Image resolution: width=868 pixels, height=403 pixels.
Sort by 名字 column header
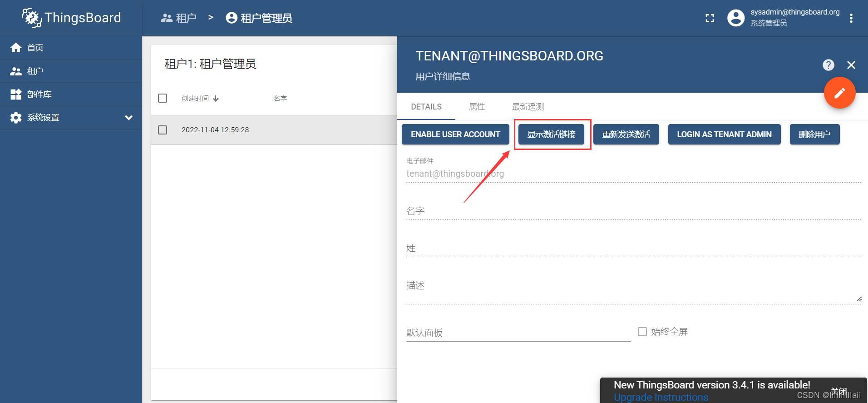coord(280,99)
